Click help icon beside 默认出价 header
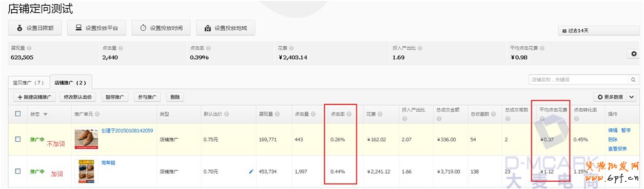Screen dimensions: 644x189 [226, 114]
